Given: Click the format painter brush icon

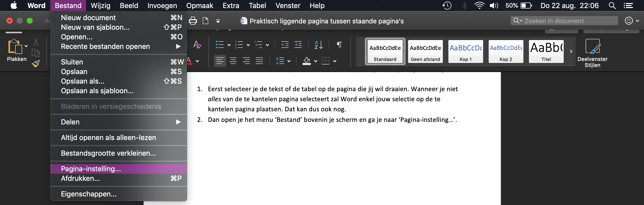Looking at the screenshot, I should pos(36,64).
